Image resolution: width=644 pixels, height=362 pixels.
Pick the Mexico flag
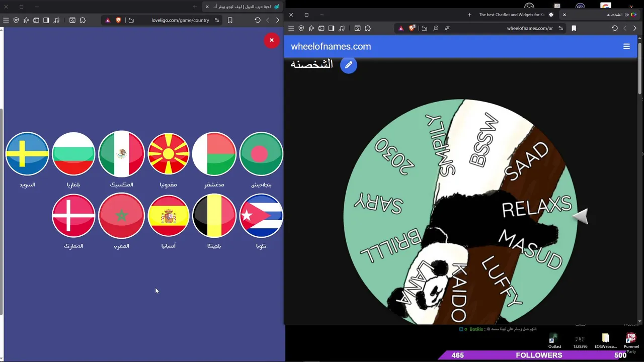[121, 154]
